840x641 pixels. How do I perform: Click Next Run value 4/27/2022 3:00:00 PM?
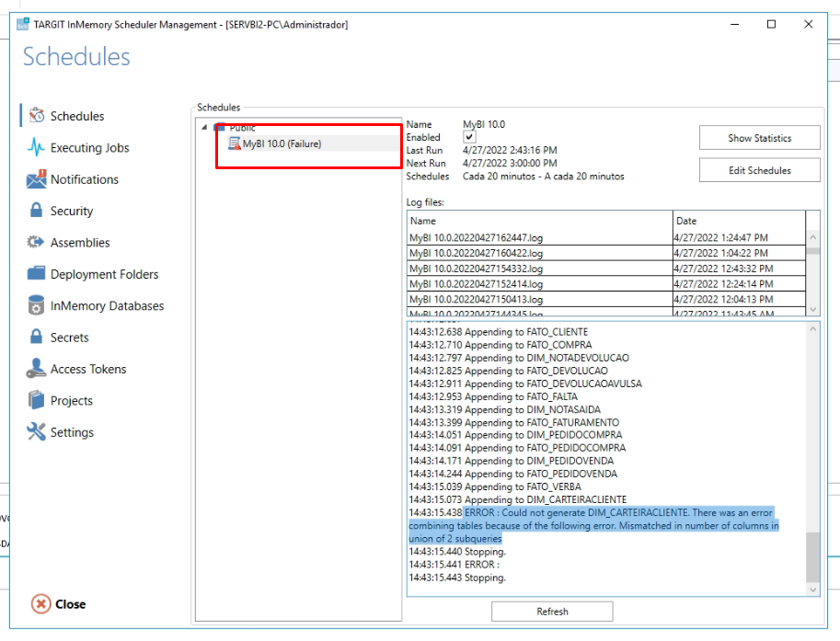(510, 164)
